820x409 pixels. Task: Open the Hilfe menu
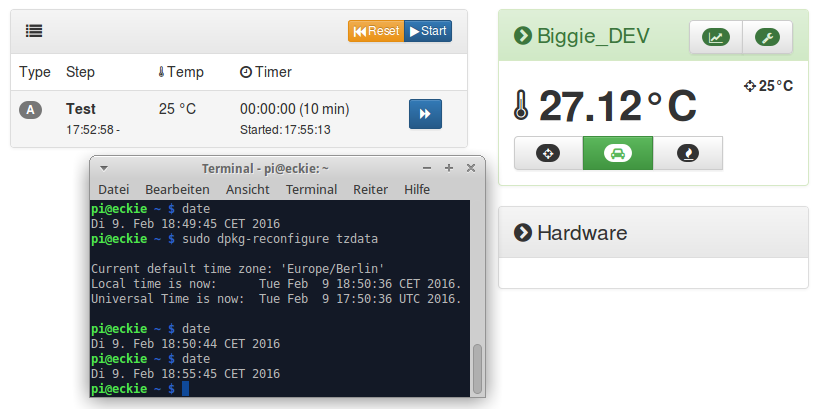417,189
